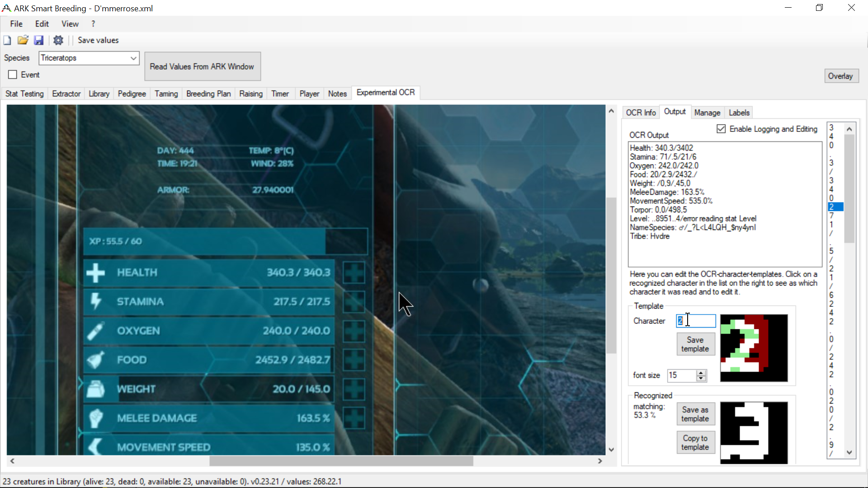868x488 pixels.
Task: Switch to the Breeding Plan tab
Action: [208, 94]
